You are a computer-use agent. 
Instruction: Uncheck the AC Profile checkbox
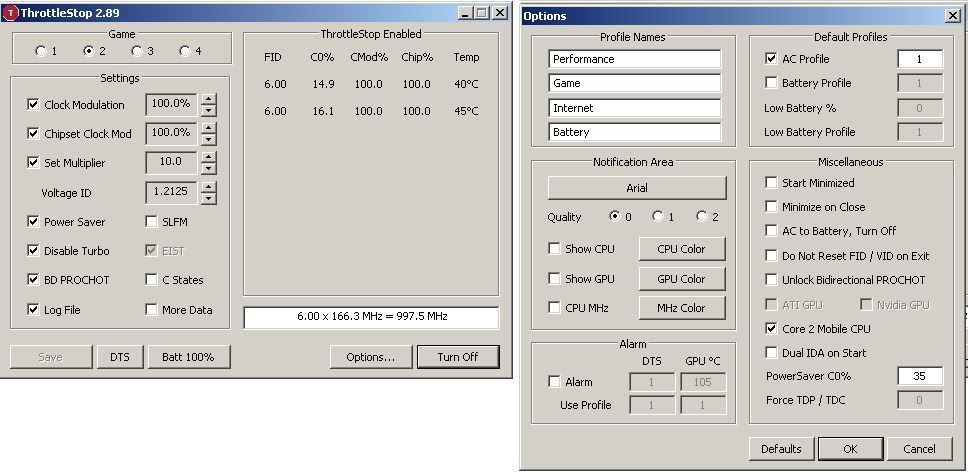tap(770, 59)
